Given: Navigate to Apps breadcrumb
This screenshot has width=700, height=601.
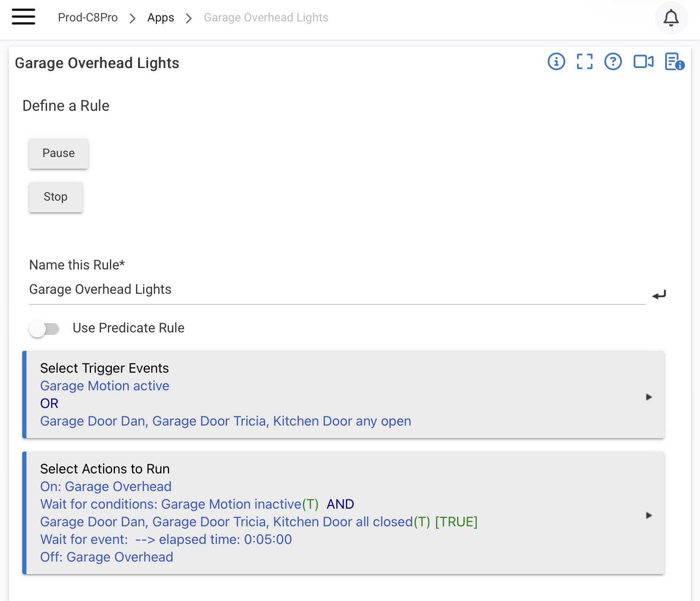Looking at the screenshot, I should 161,18.
